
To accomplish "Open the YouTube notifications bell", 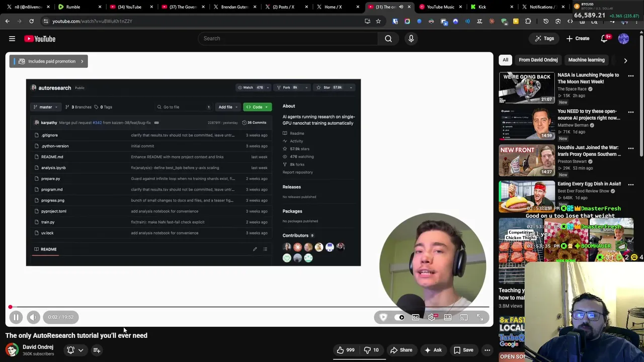I will [x=605, y=38].
